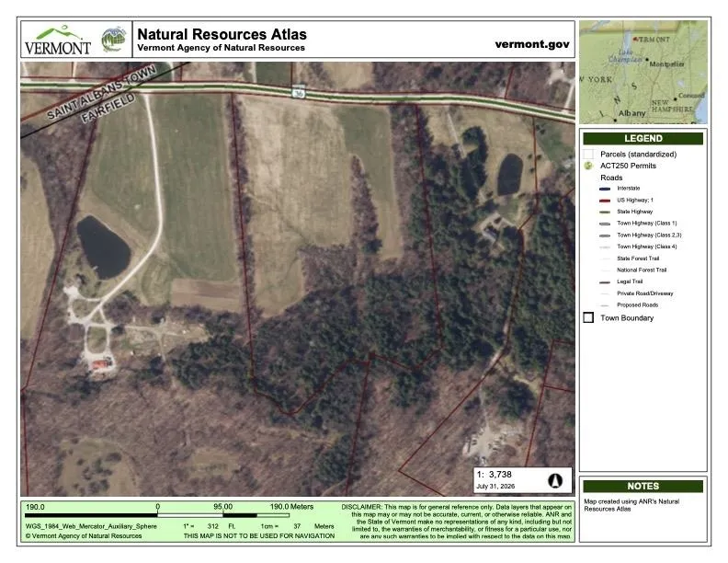Image resolution: width=728 pixels, height=563 pixels.
Task: Select the 'Town Boundary' legend label
Action: click(627, 318)
